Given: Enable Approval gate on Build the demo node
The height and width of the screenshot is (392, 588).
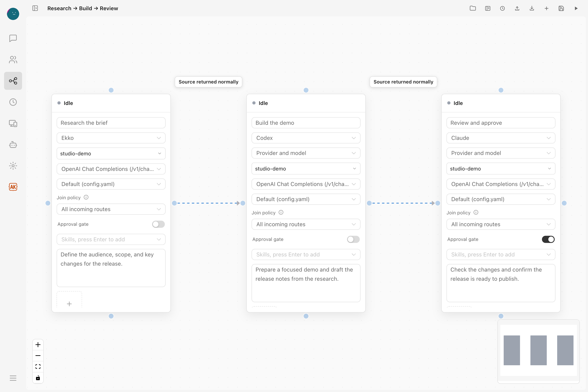Looking at the screenshot, I should [353, 239].
